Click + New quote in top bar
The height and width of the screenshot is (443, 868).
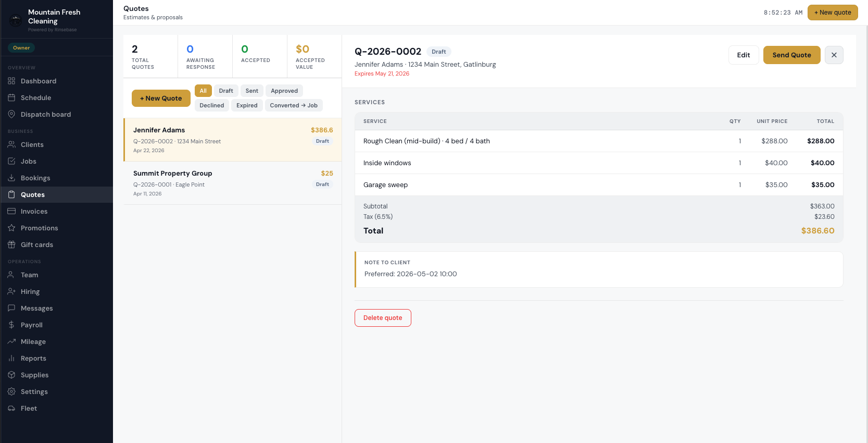833,13
